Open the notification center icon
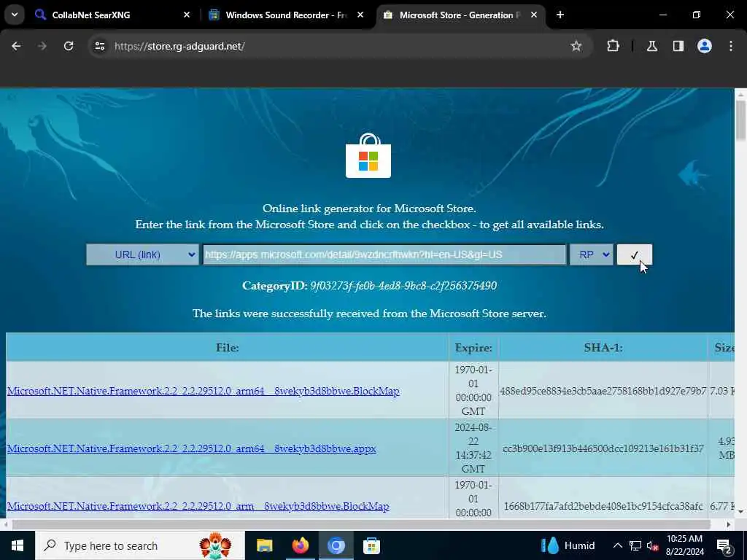The image size is (747, 560). coord(724,546)
